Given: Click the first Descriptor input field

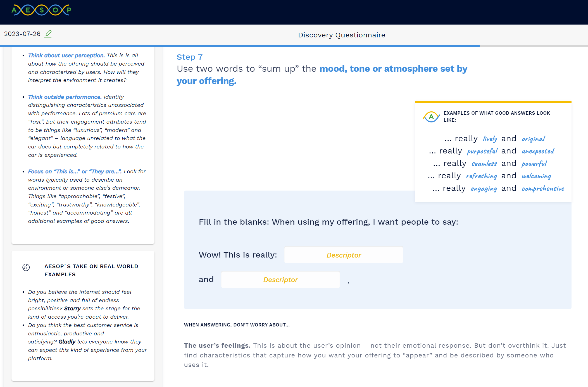Looking at the screenshot, I should pos(344,255).
